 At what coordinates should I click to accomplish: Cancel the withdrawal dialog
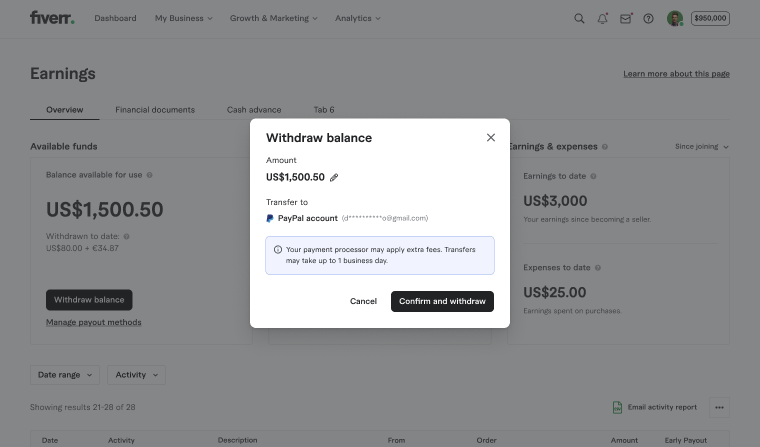(363, 301)
